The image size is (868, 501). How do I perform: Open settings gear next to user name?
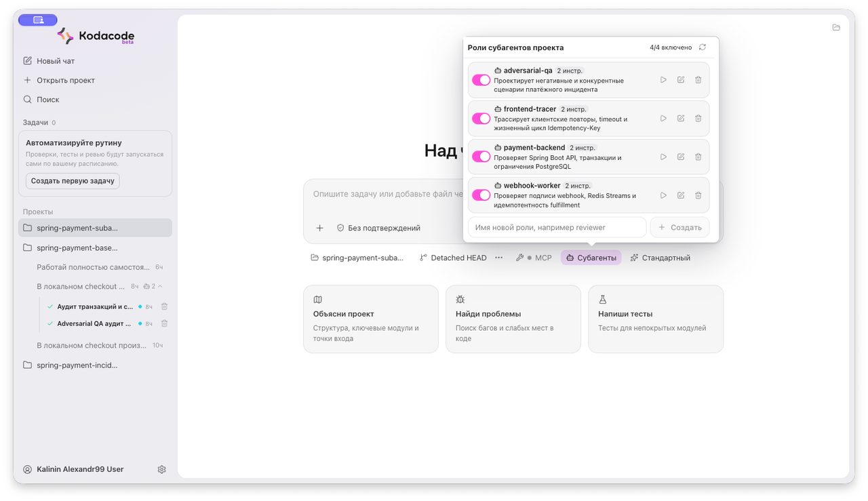click(161, 469)
